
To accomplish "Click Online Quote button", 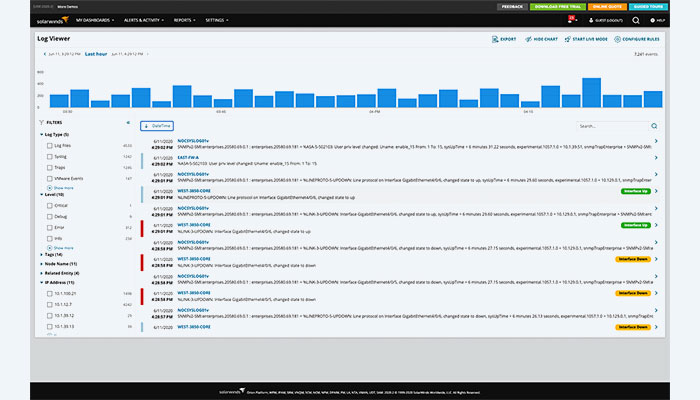I will click(x=607, y=7).
